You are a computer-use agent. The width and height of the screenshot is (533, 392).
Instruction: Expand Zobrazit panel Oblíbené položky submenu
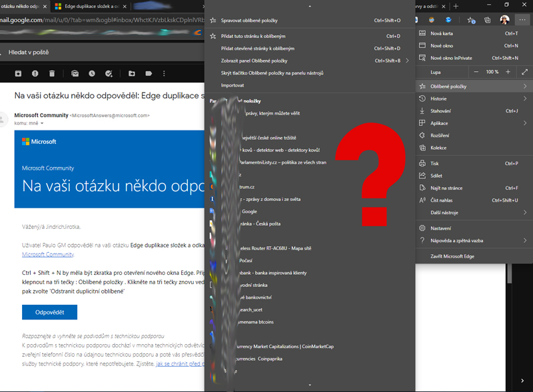309,61
